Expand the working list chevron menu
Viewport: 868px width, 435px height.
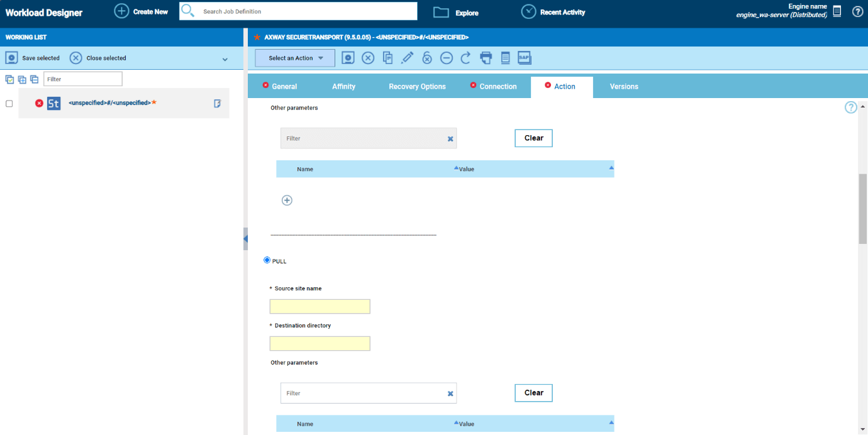pos(225,59)
